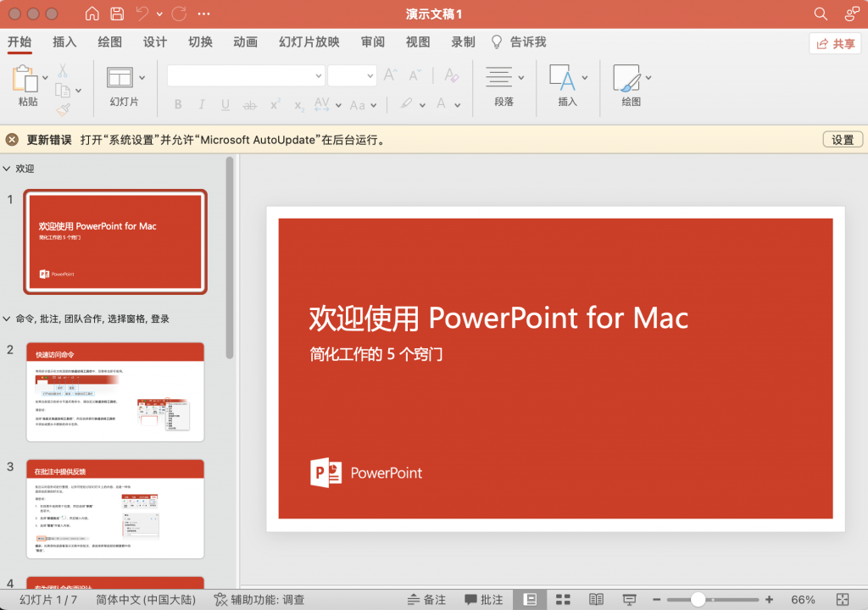Toggle the 备注 notes pane
Screen dimensions: 868x610
(427, 598)
